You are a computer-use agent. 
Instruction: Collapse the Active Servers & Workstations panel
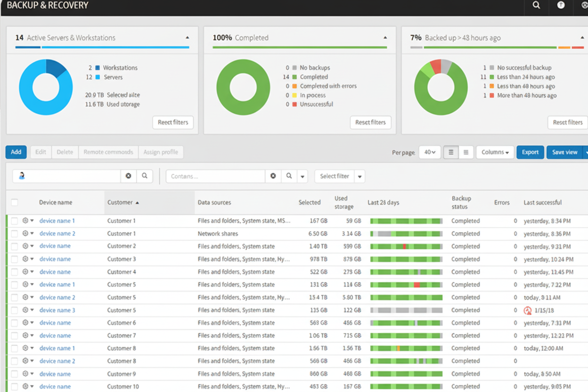pos(187,37)
